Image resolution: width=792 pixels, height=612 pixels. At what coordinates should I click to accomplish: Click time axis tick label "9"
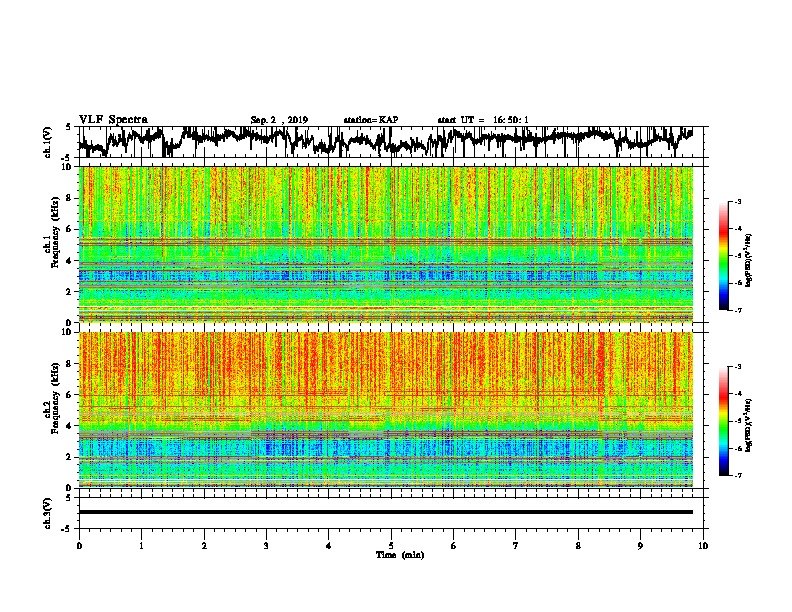pyautogui.click(x=640, y=546)
